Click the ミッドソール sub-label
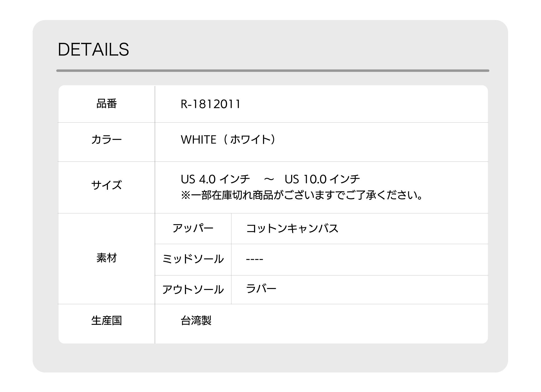 pyautogui.click(x=193, y=259)
